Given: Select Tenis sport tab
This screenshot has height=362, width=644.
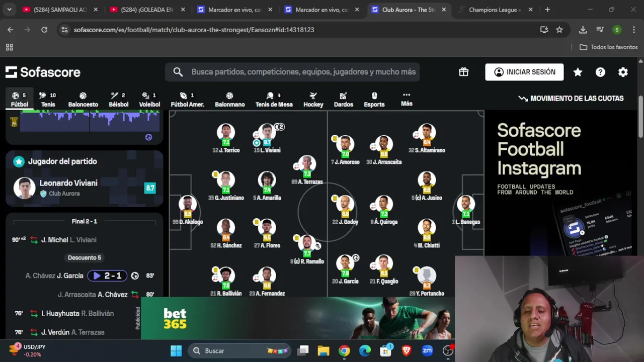Looking at the screenshot, I should coord(48,100).
